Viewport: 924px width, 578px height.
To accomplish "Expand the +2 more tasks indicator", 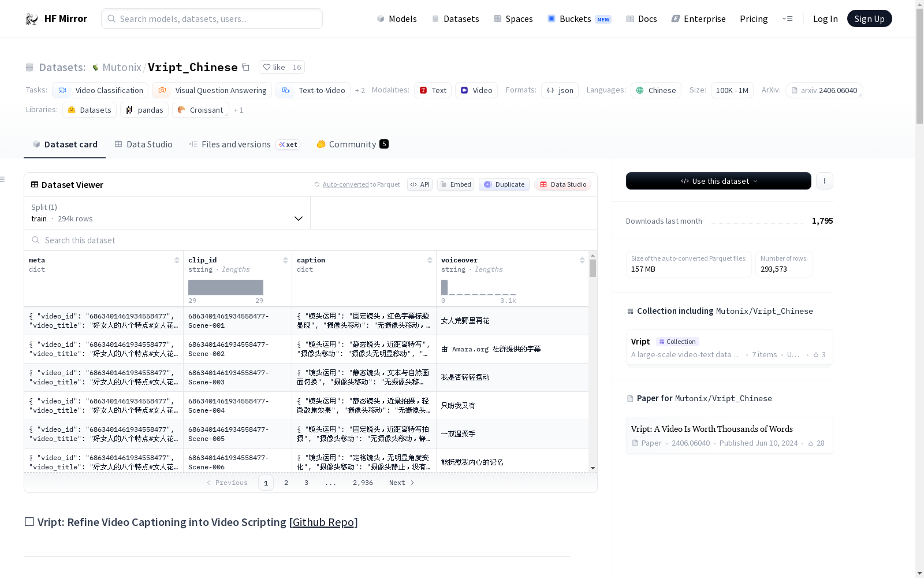I will tap(360, 91).
